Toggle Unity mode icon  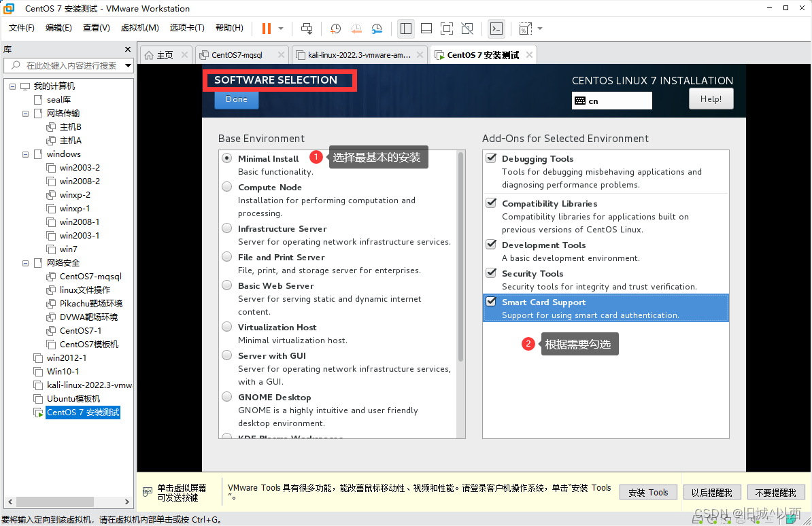(x=467, y=29)
